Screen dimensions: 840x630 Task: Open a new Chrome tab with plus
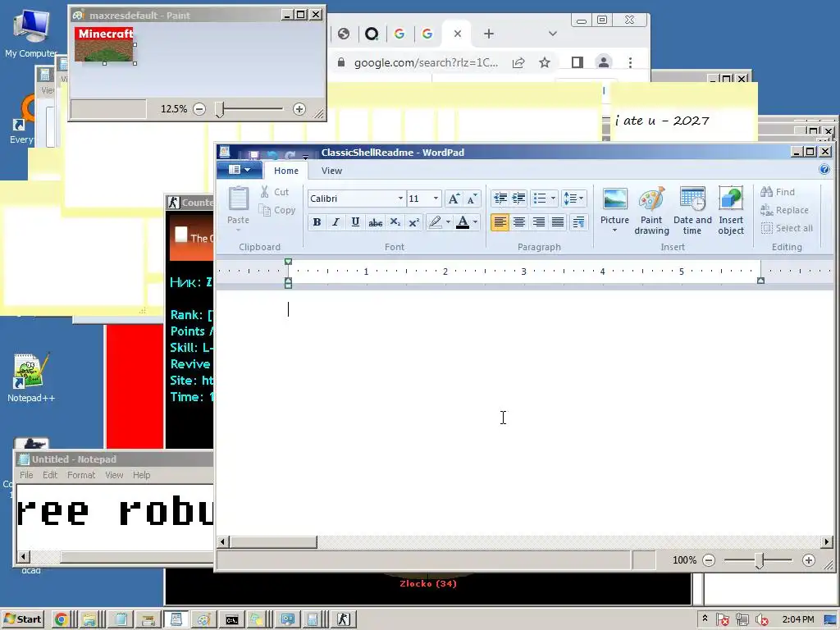(489, 34)
